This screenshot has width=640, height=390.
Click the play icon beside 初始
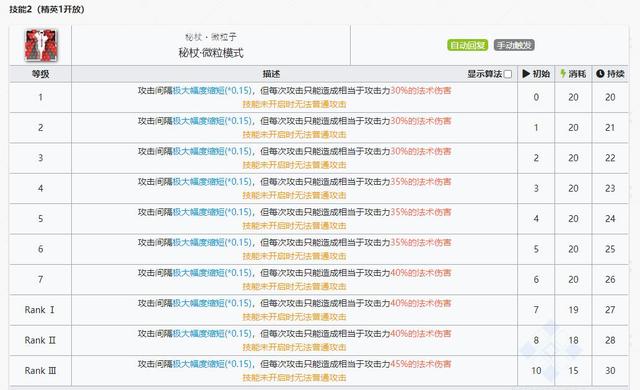526,74
